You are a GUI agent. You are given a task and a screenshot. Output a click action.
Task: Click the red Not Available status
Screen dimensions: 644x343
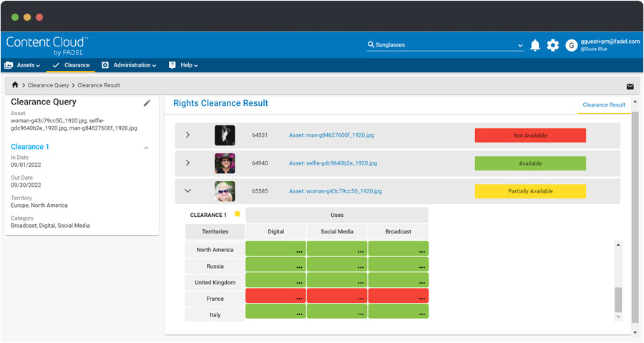(530, 135)
